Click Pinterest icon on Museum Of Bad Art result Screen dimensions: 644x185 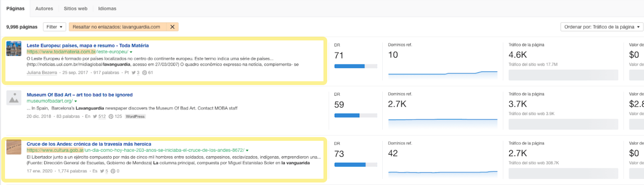pyautogui.click(x=111, y=117)
